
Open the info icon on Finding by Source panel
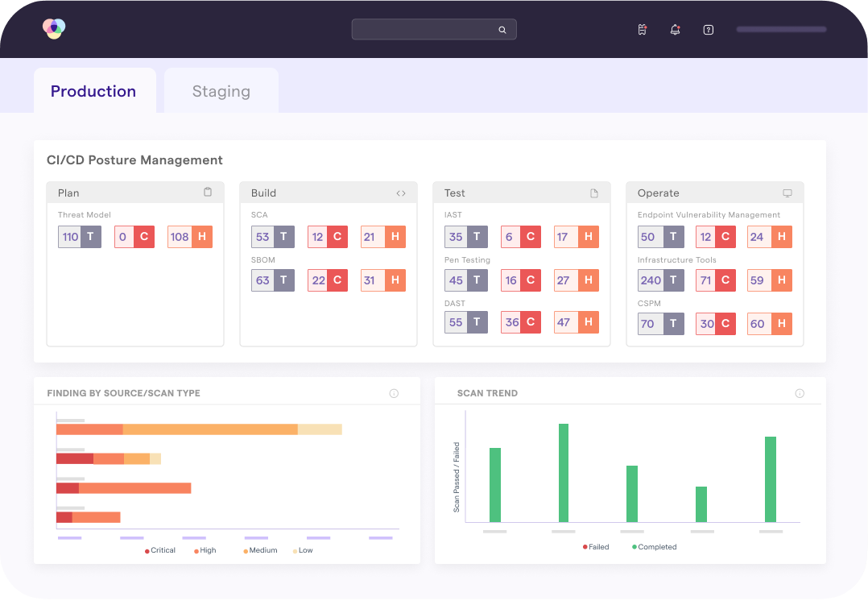[394, 393]
